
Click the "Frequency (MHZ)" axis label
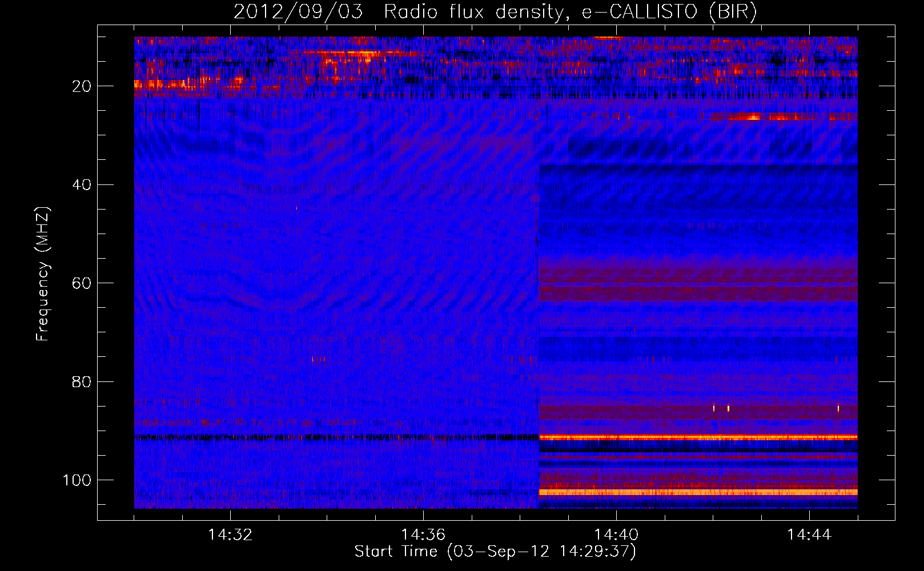(x=43, y=274)
